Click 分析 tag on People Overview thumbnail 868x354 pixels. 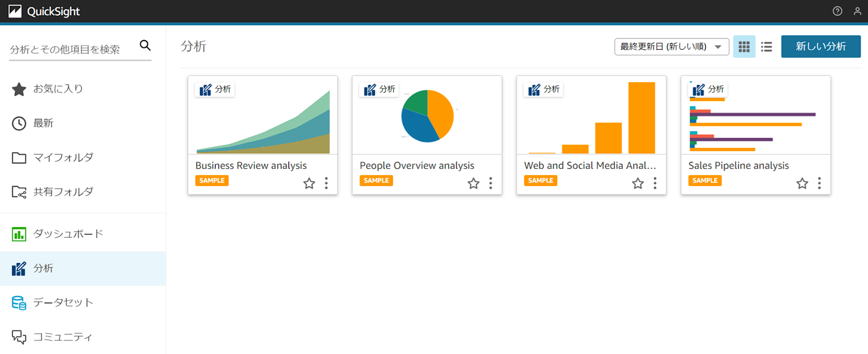[379, 89]
